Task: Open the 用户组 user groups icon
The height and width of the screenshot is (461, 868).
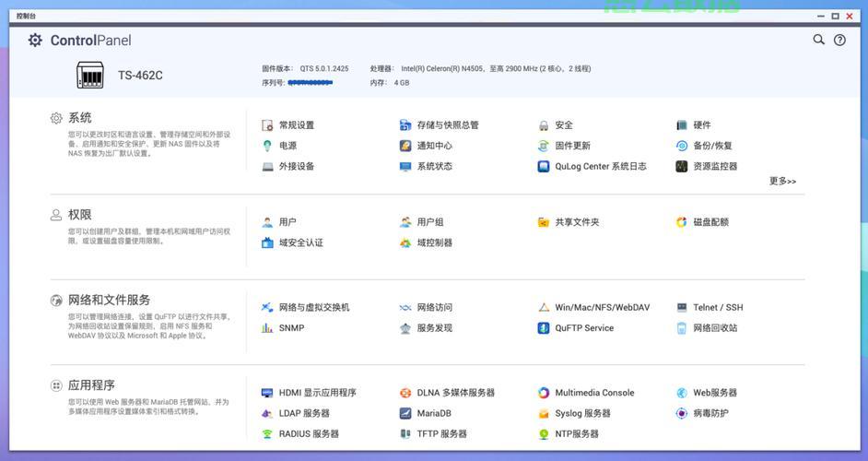Action: (405, 222)
